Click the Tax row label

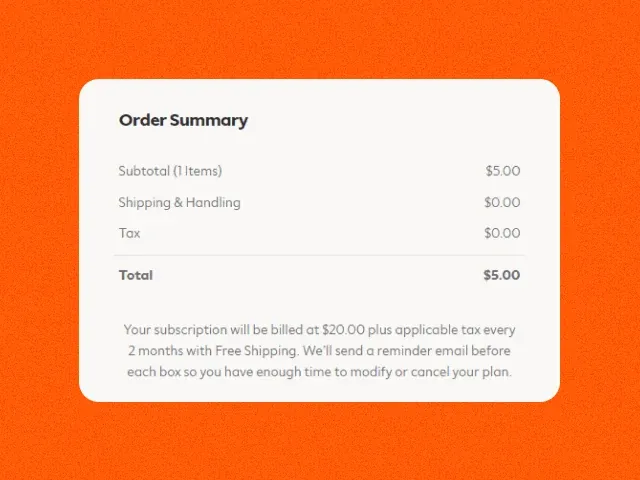[129, 233]
